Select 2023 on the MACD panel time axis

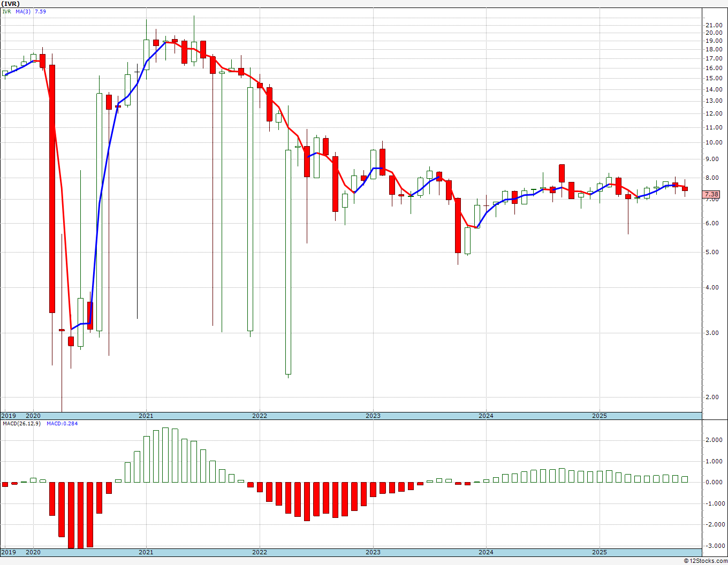click(373, 552)
